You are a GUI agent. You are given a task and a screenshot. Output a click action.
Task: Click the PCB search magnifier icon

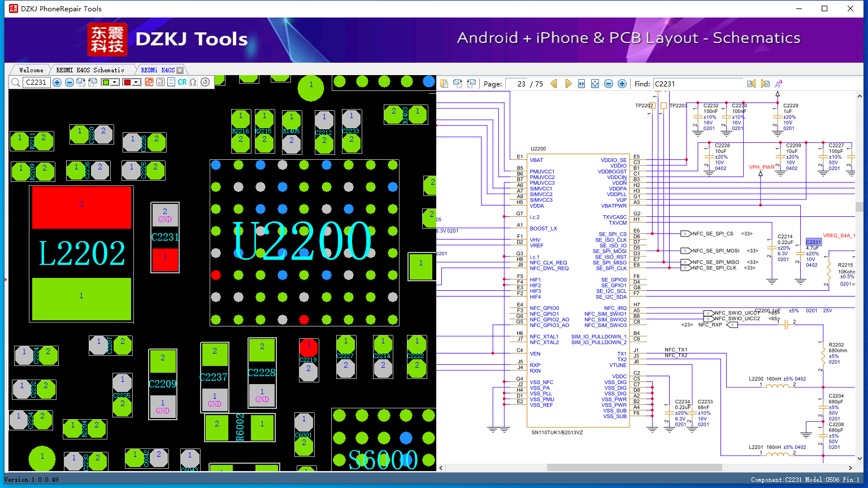(x=15, y=82)
